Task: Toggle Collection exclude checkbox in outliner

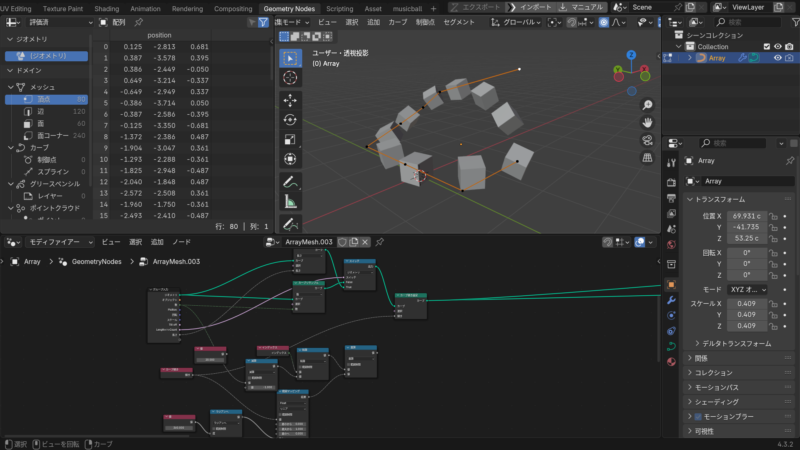Action: tap(767, 46)
